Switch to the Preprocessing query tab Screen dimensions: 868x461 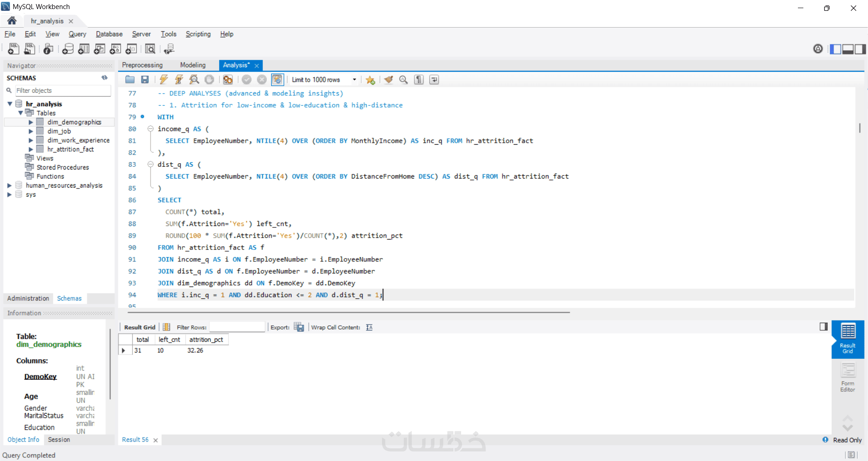tap(142, 65)
